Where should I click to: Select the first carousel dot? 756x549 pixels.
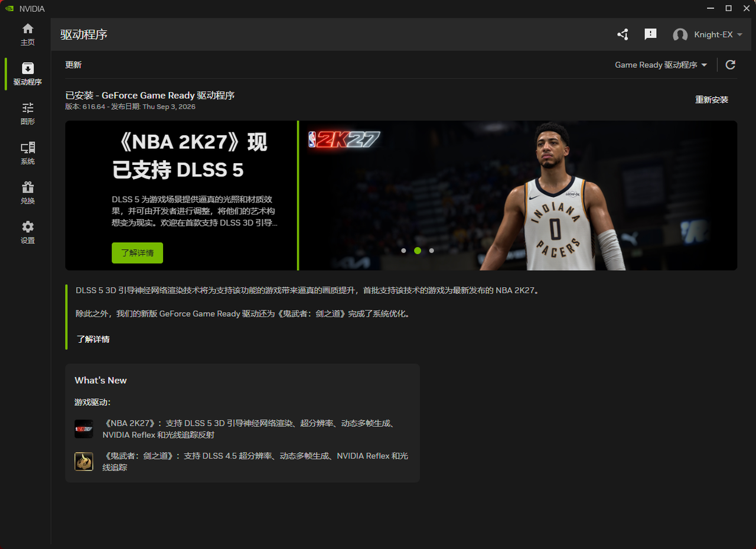[x=403, y=251]
